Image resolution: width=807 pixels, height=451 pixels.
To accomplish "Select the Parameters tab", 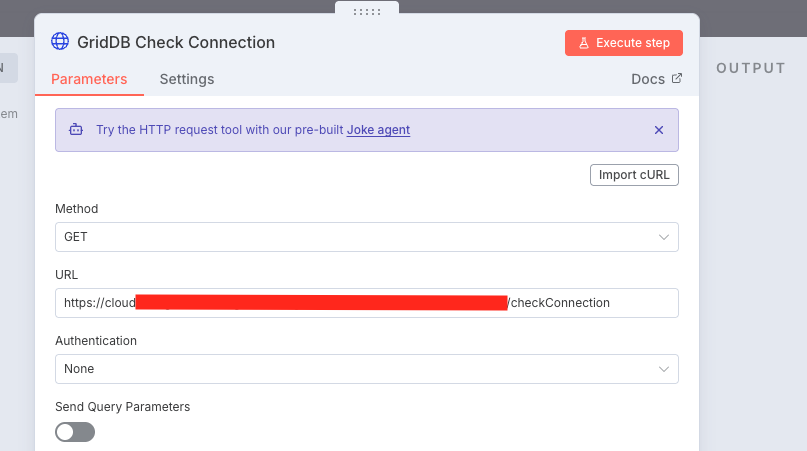I will coord(89,79).
